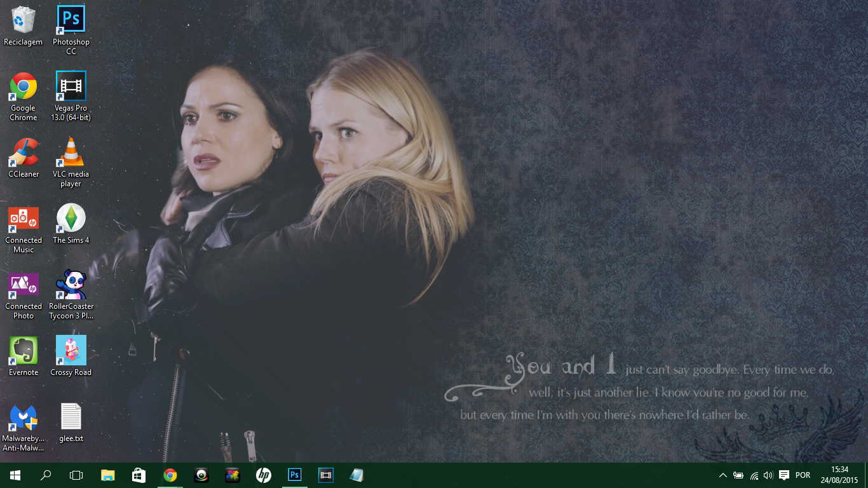Open Task View from the taskbar
868x488 pixels.
(76, 475)
